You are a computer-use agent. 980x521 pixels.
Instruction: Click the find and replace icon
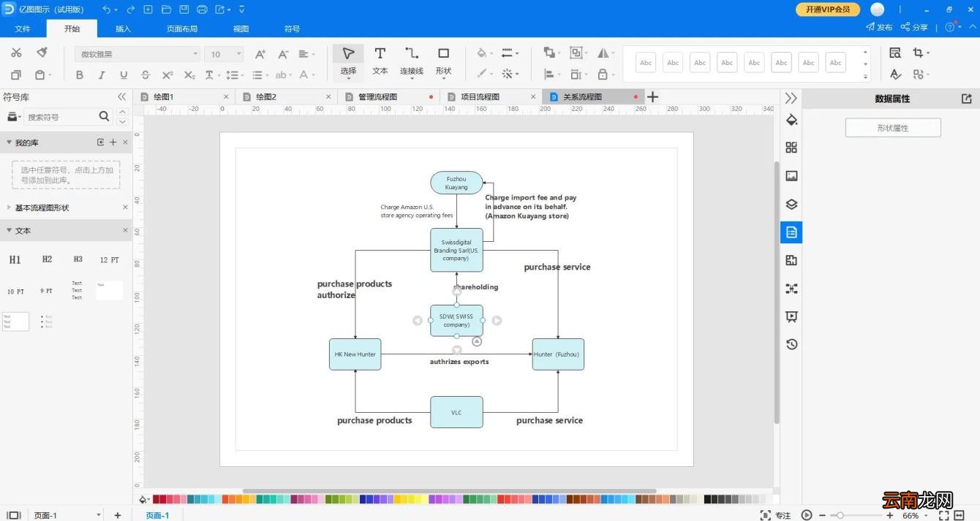[x=895, y=53]
